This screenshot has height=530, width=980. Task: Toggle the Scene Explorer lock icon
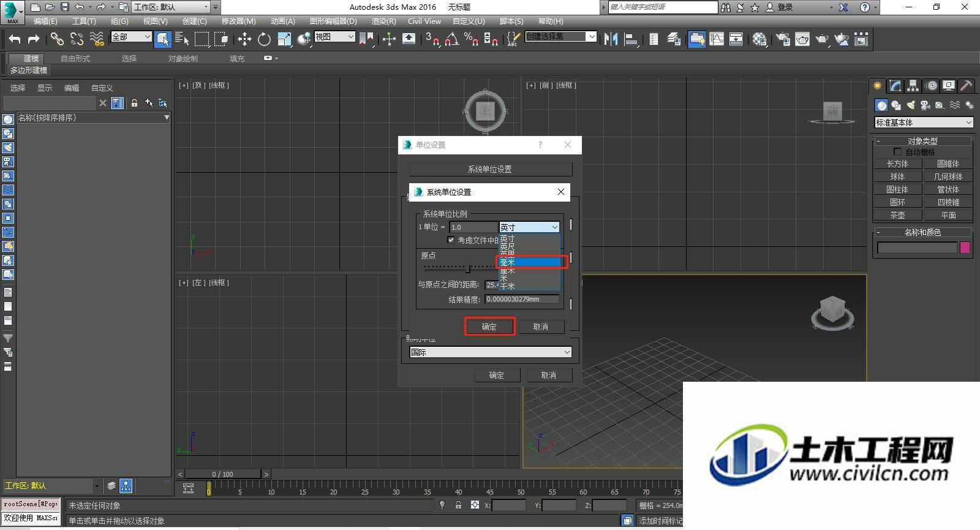point(134,103)
